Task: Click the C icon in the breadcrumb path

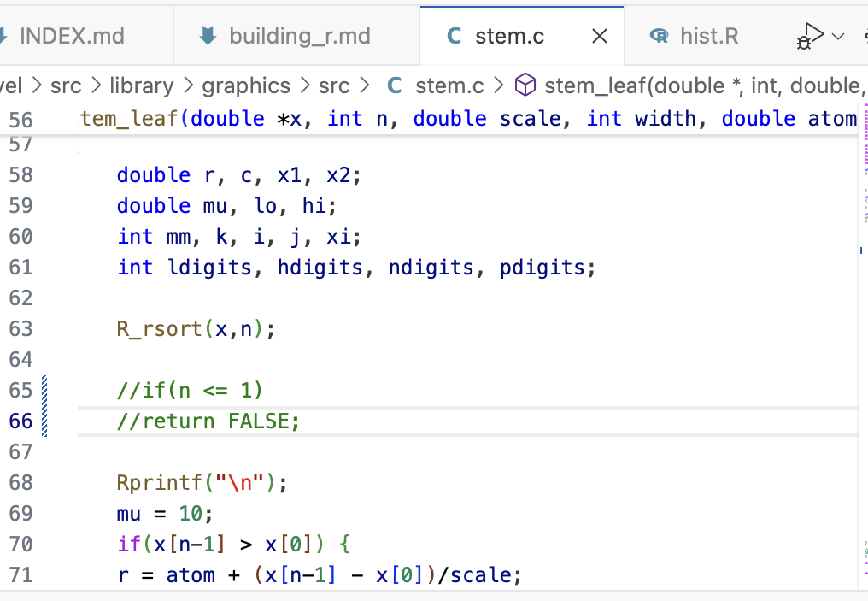Action: click(x=394, y=85)
